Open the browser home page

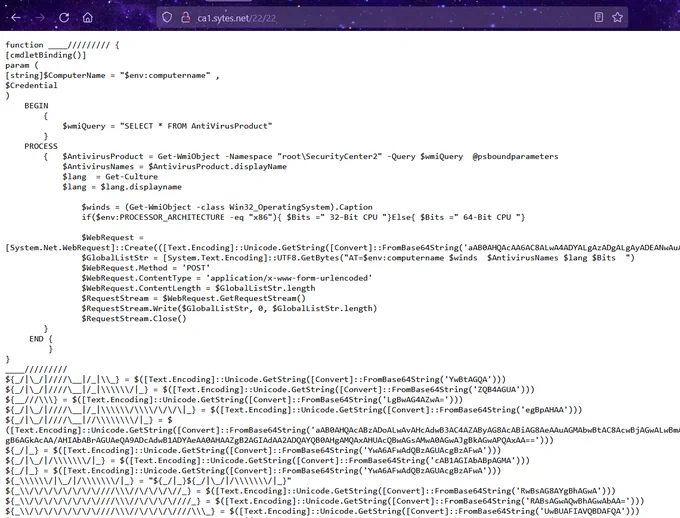(88, 18)
